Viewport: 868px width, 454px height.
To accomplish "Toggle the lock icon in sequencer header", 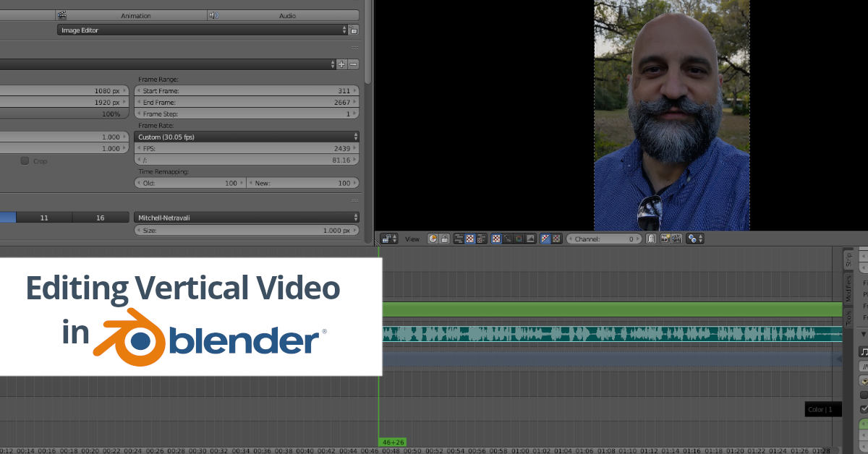I will [x=445, y=239].
